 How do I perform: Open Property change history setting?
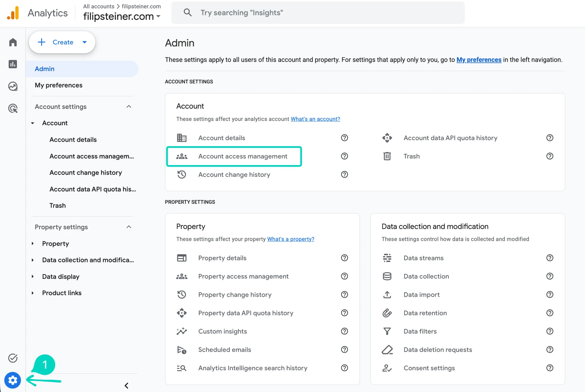pyautogui.click(x=235, y=295)
